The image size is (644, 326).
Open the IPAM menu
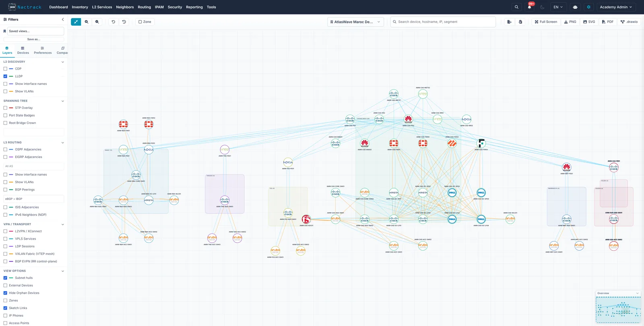[159, 7]
